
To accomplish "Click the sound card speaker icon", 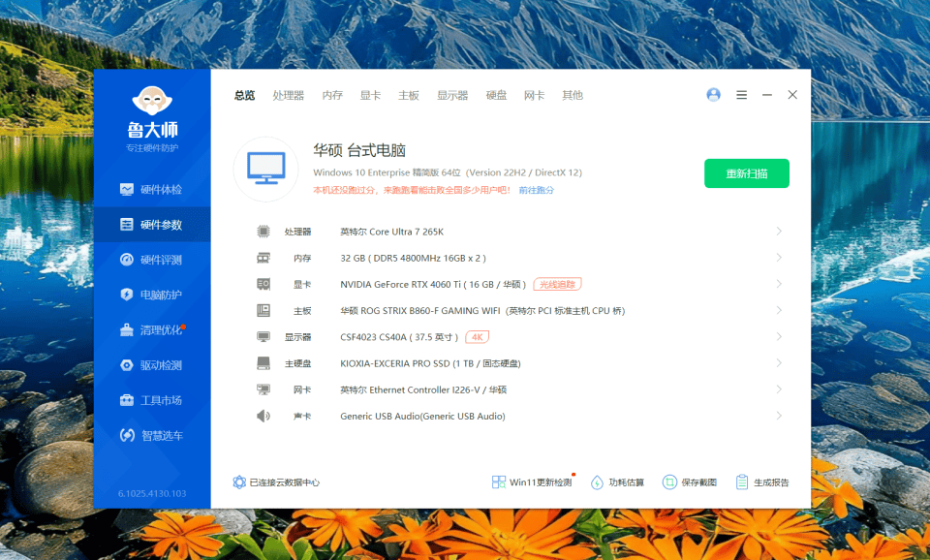I will coord(263,416).
